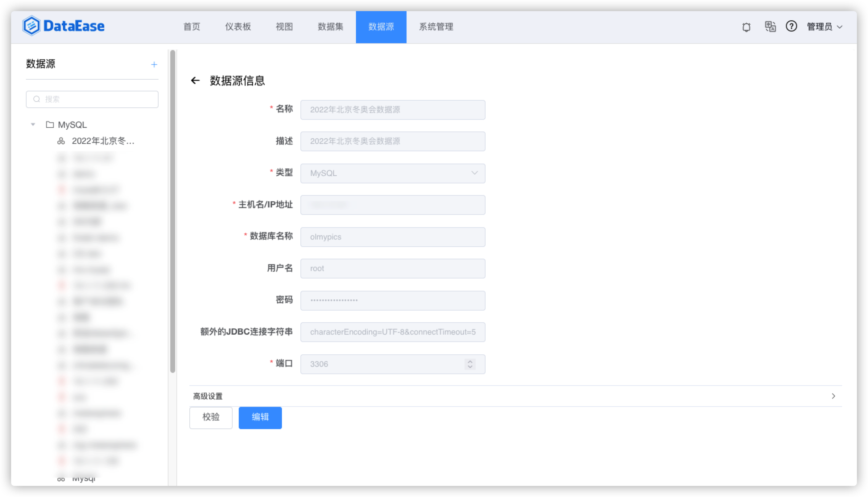Image resolution: width=868 pixels, height=497 pixels.
Task: Click the language switch icon
Action: coord(770,27)
